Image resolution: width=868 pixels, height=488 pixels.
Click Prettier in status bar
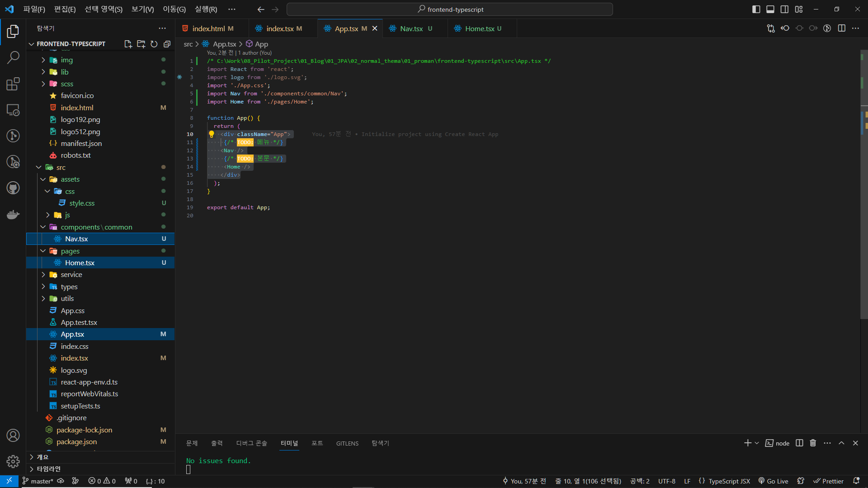click(x=829, y=481)
